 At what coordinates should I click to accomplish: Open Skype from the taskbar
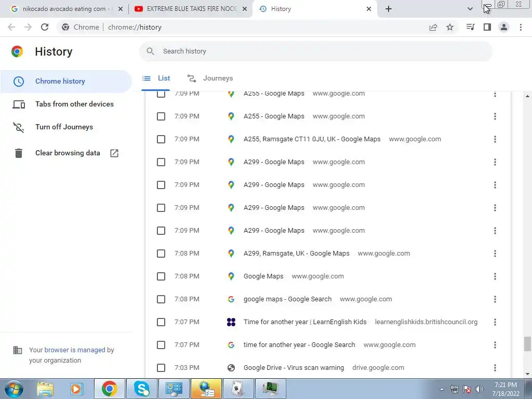pyautogui.click(x=141, y=389)
